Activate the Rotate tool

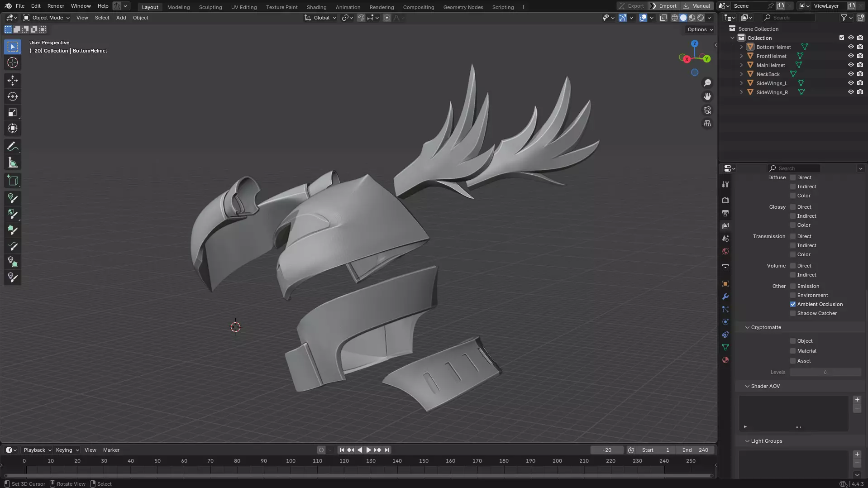tap(13, 96)
